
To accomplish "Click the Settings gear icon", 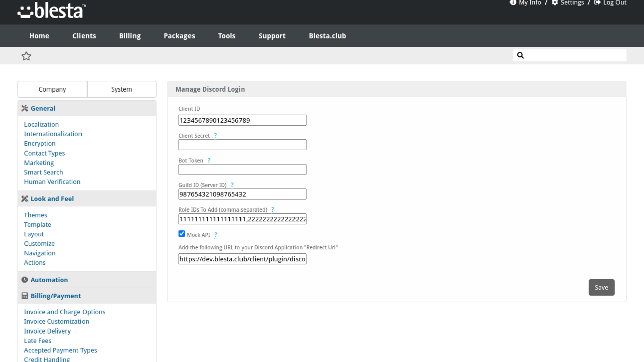I will pos(555,3).
